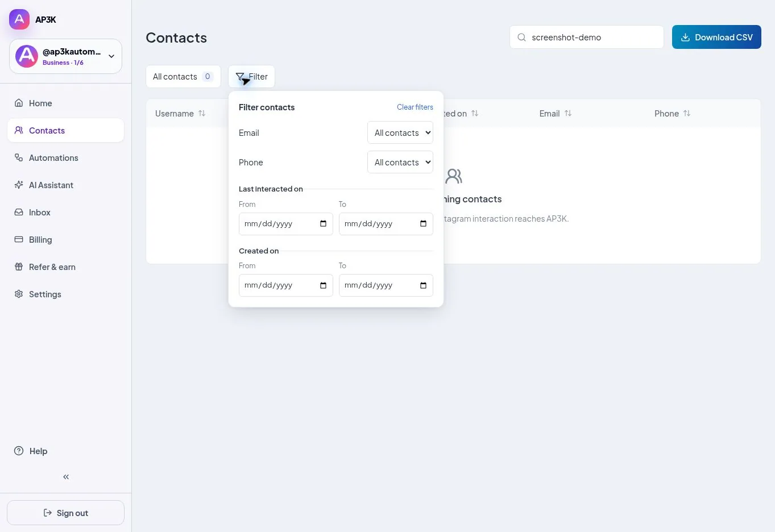The height and width of the screenshot is (532, 775).
Task: Click the Email column header text
Action: click(549, 114)
